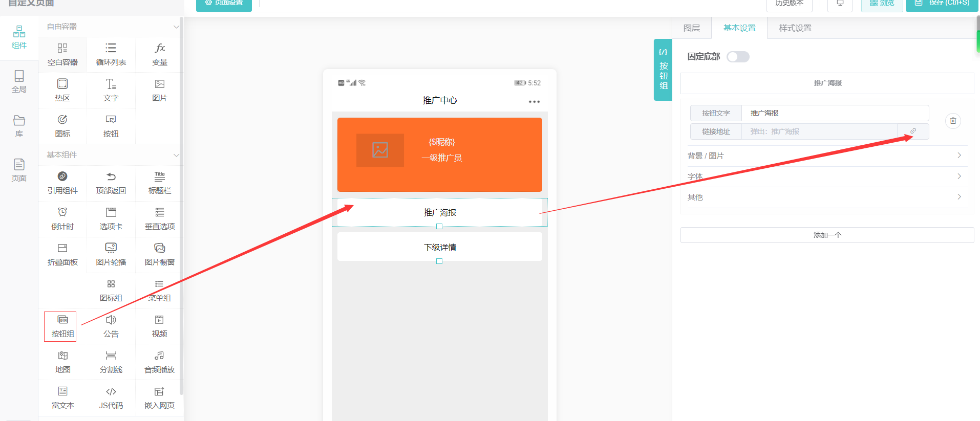Open the 页面 pages sidebar section
Image resolution: width=980 pixels, height=421 pixels.
tap(19, 170)
